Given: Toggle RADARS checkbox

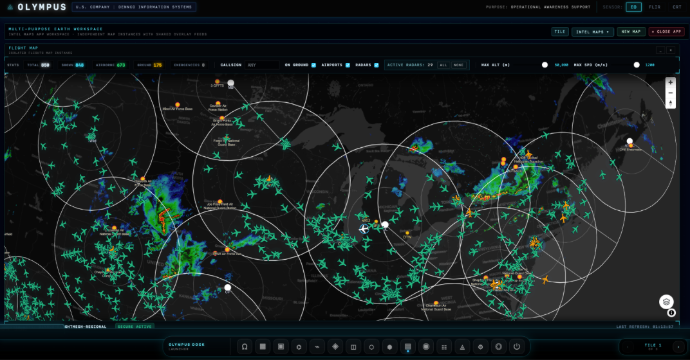Looking at the screenshot, I should pyautogui.click(x=376, y=65).
